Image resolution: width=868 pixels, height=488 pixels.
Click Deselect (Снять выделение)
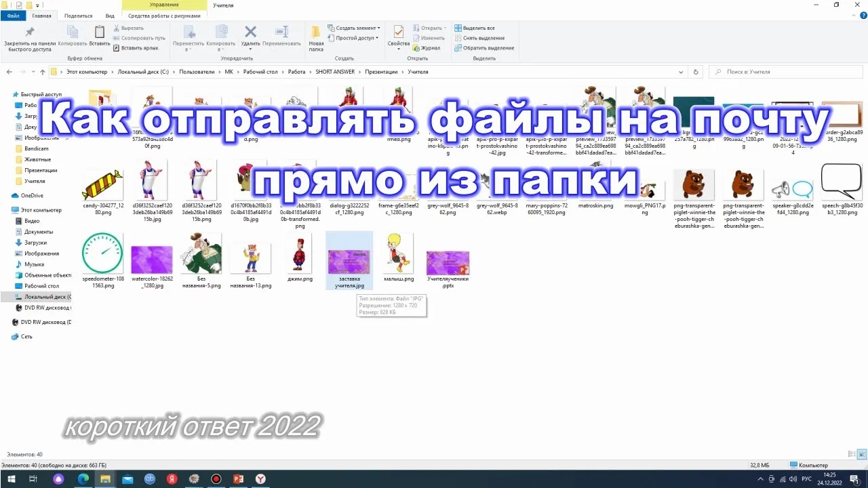pyautogui.click(x=479, y=38)
